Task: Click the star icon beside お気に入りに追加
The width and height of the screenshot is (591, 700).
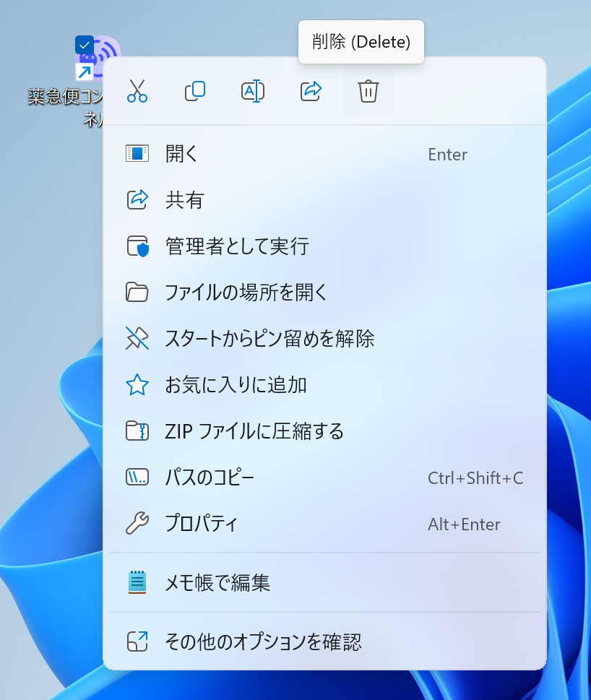Action: click(x=137, y=385)
